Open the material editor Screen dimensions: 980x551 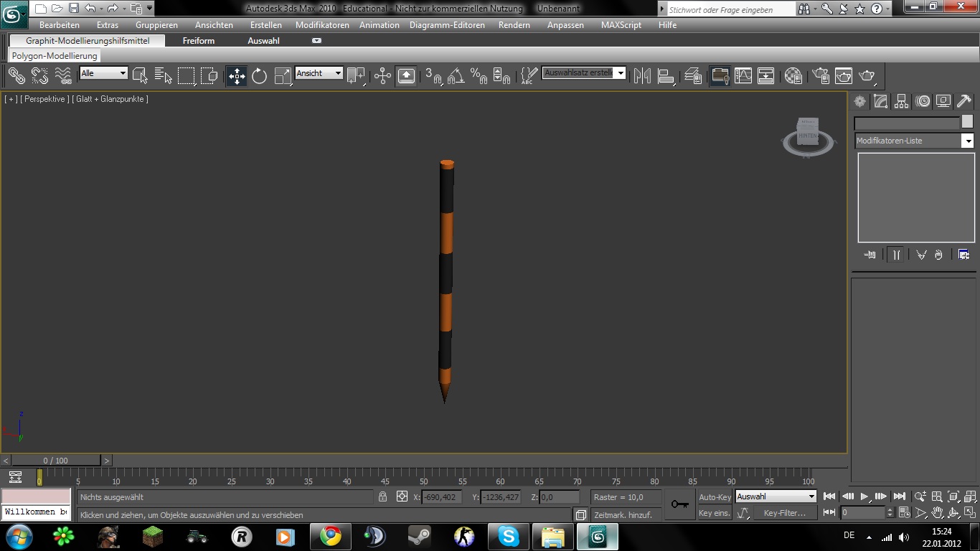[x=793, y=75]
